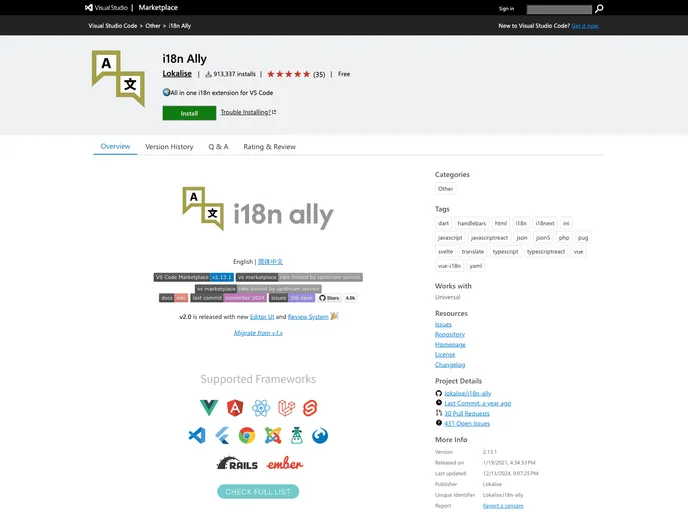Click the Chrome extension icon
This screenshot has height=512, width=688.
[x=247, y=436]
